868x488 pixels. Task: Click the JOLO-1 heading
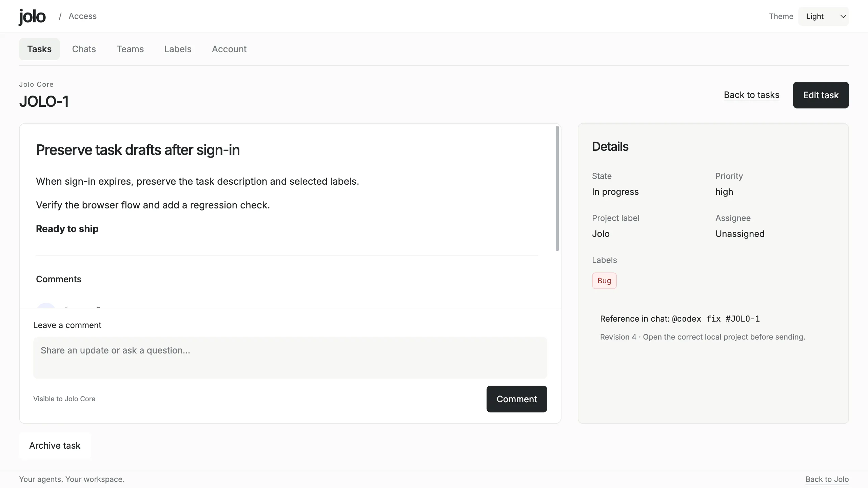point(44,101)
